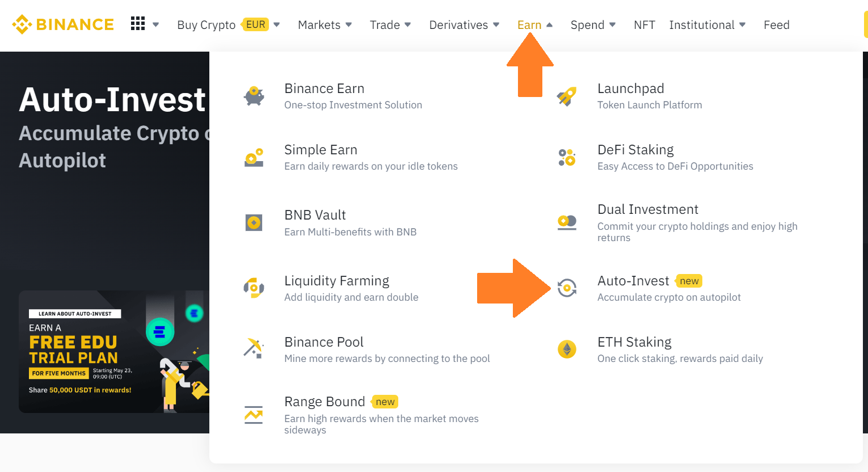The image size is (868, 472).
Task: Click the Binance Pool pickaxe icon
Action: coord(254,349)
